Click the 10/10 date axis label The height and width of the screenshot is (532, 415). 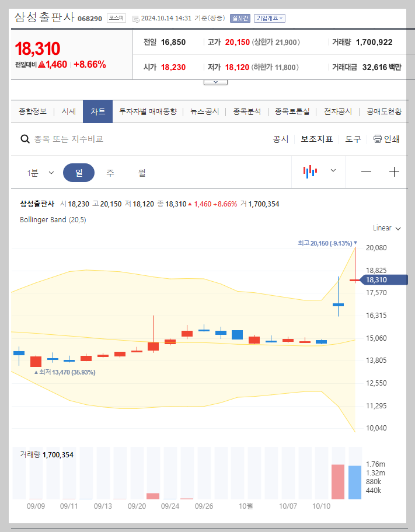(321, 506)
